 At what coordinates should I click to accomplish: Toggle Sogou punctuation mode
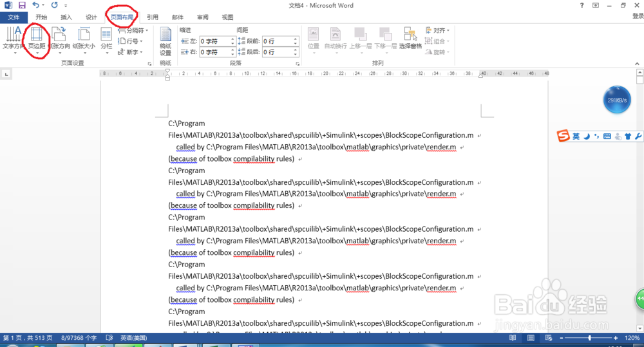tap(596, 136)
